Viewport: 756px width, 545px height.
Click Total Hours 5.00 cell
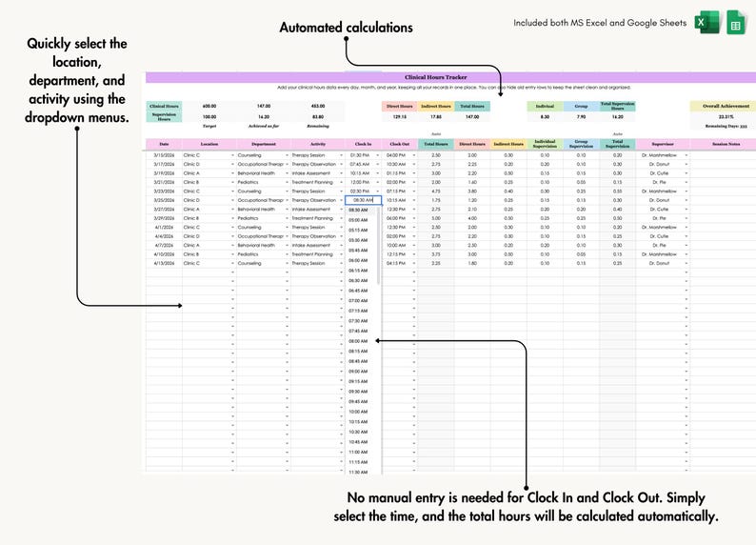click(436, 218)
